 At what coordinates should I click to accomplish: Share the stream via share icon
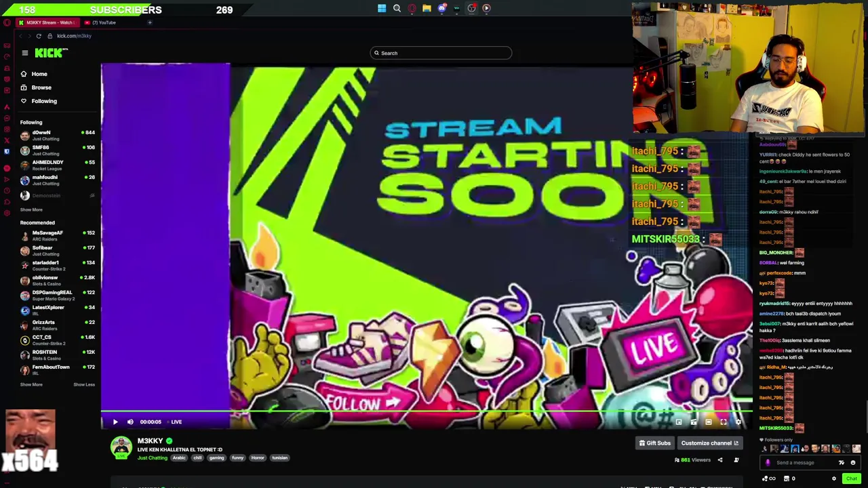pyautogui.click(x=720, y=460)
